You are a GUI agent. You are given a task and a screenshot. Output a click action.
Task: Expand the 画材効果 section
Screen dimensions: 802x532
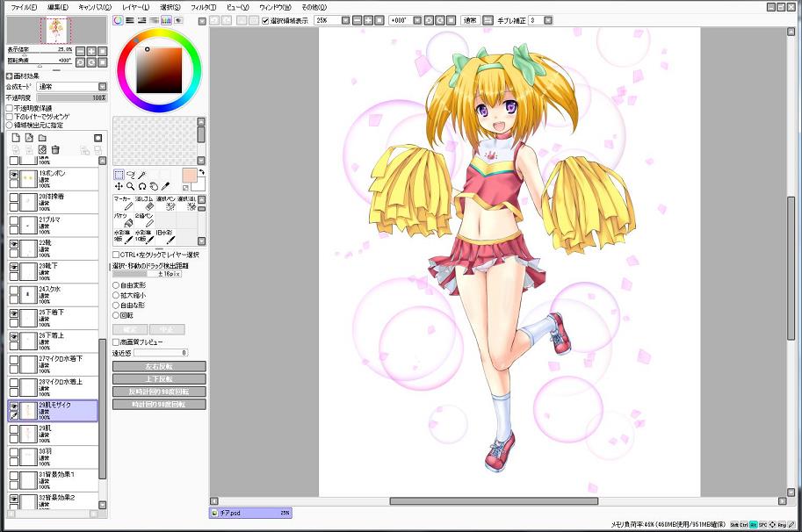10,76
